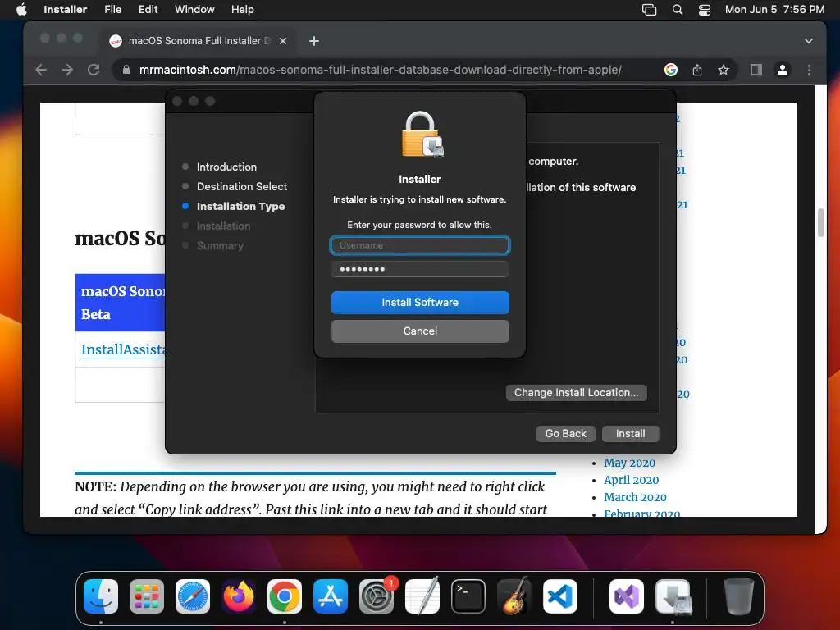The width and height of the screenshot is (840, 630).
Task: Open a new Chrome tab
Action: [314, 41]
